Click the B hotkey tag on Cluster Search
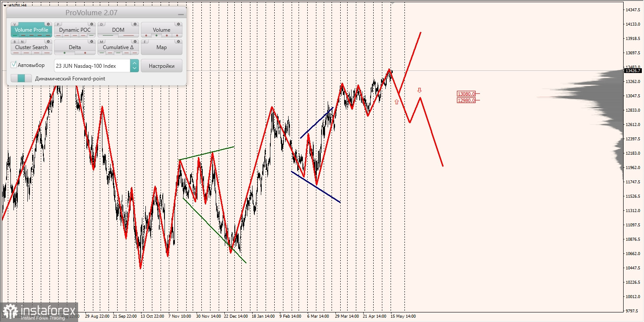This screenshot has width=644, height=322. (15, 42)
